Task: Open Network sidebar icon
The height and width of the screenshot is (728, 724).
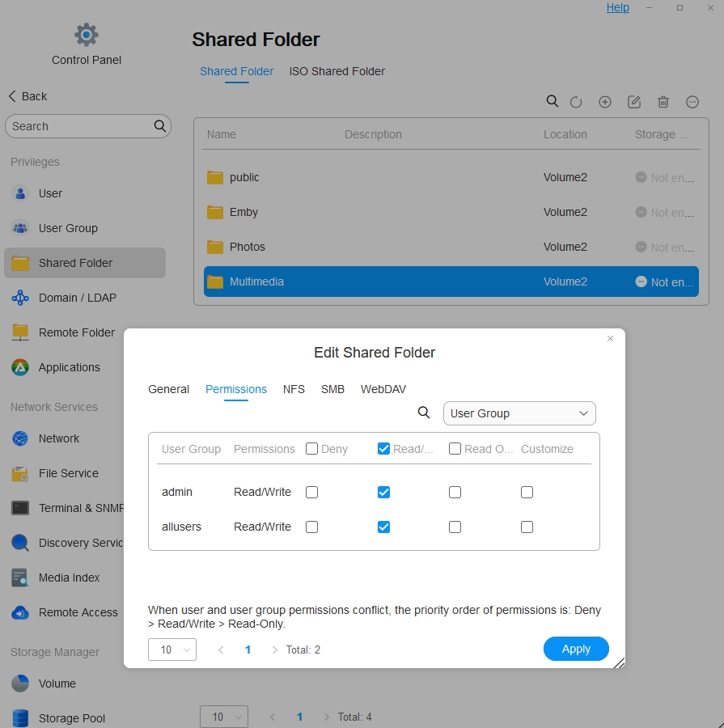Action: click(20, 438)
